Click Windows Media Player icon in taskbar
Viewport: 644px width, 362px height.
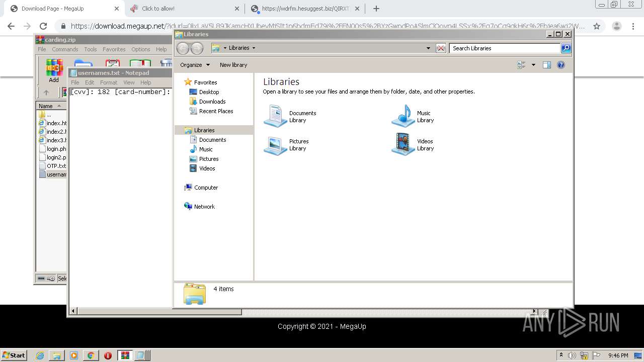(74, 355)
